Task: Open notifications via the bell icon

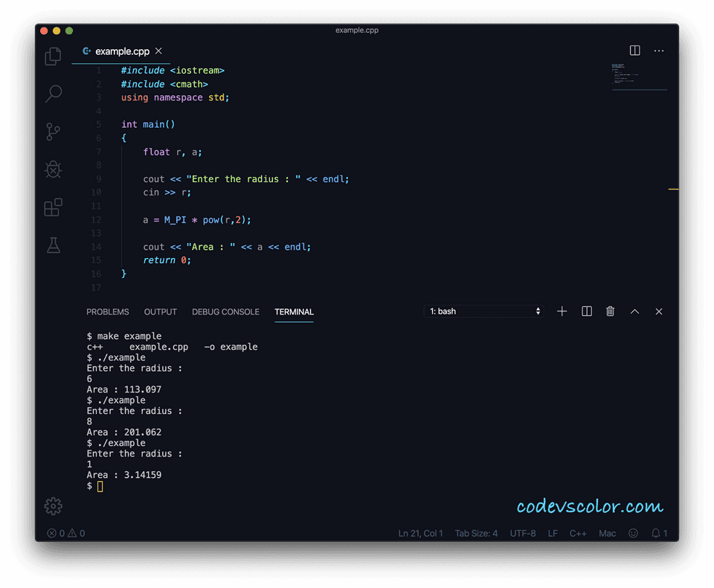Action: (656, 533)
